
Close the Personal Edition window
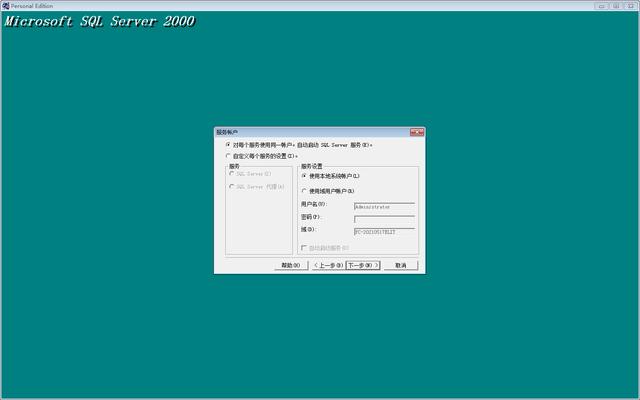click(x=631, y=6)
